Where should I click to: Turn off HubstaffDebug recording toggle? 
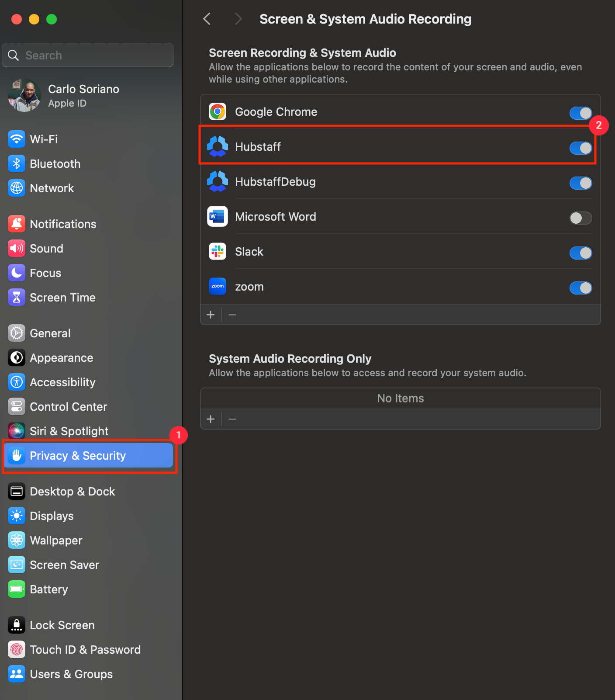click(x=581, y=183)
